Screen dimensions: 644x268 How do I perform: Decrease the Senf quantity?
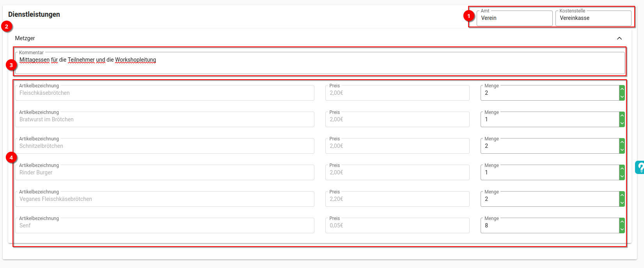tap(622, 229)
